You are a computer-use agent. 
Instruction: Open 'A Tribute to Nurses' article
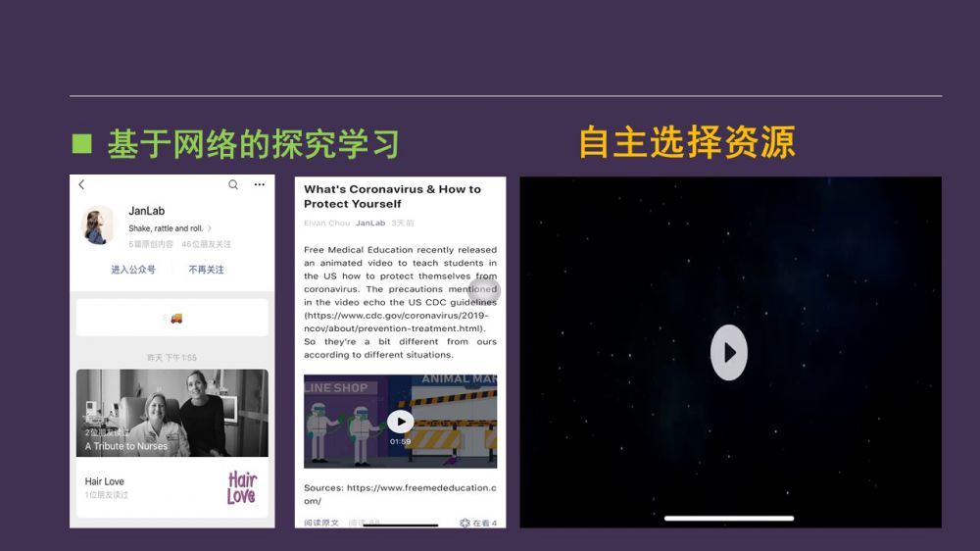pyautogui.click(x=172, y=413)
